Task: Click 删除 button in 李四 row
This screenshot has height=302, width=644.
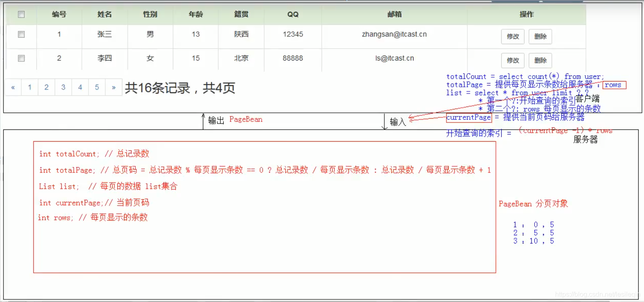Action: click(540, 60)
